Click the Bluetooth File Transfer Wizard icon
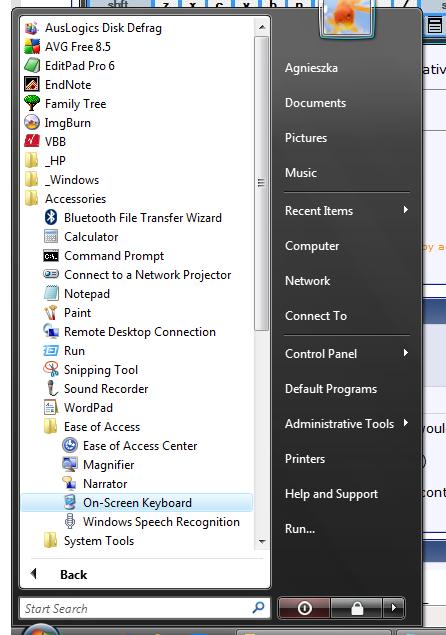Screen dimensions: 446x635 point(51,217)
